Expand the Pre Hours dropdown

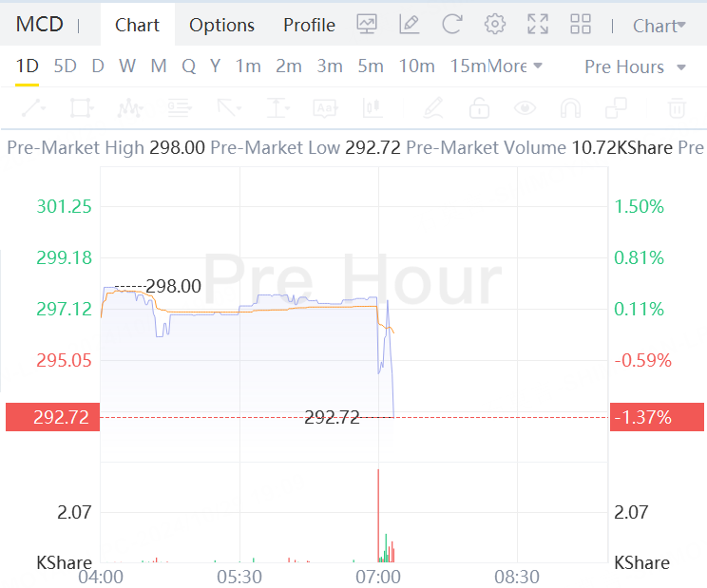(635, 66)
